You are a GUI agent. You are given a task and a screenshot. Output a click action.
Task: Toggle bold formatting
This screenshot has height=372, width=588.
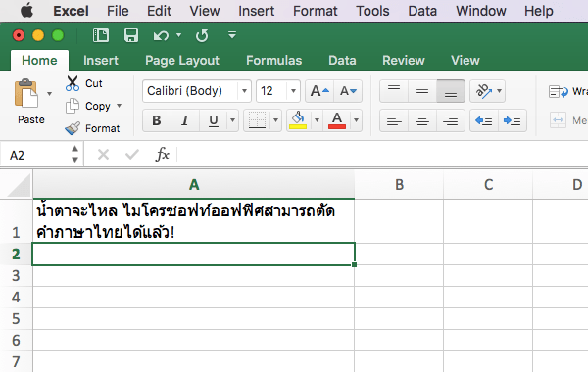(x=157, y=120)
